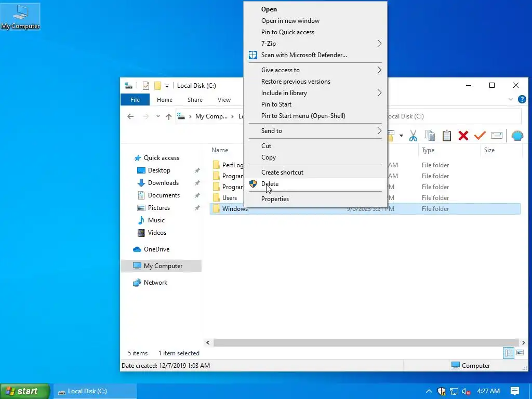This screenshot has width=532, height=399.
Task: Click the Users folder icon
Action: click(x=216, y=197)
